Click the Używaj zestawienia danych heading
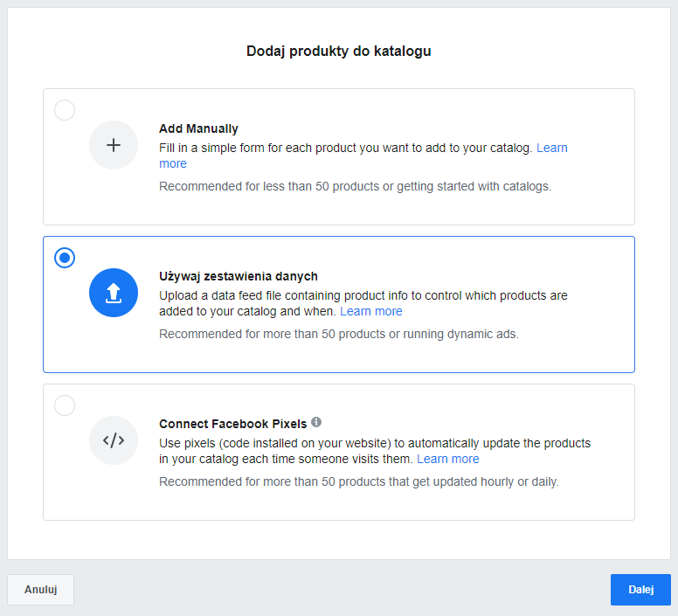Viewport: 678px width, 616px height. [239, 276]
